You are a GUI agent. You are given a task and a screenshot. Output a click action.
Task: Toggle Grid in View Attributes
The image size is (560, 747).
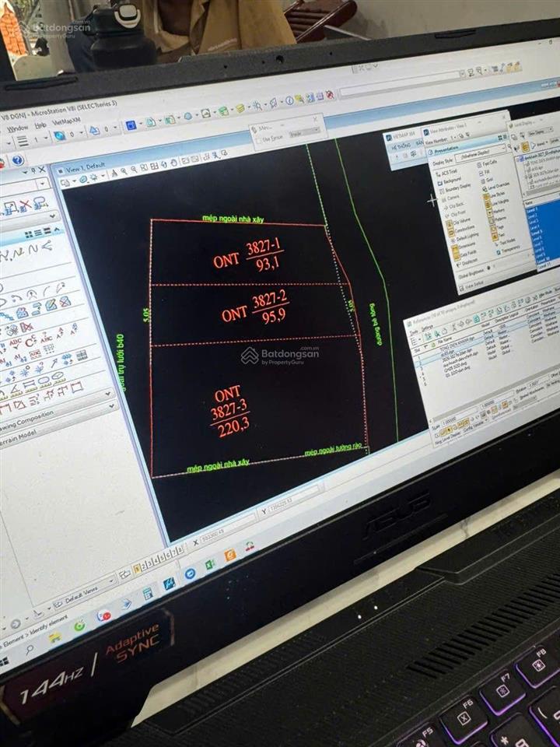coord(485,181)
